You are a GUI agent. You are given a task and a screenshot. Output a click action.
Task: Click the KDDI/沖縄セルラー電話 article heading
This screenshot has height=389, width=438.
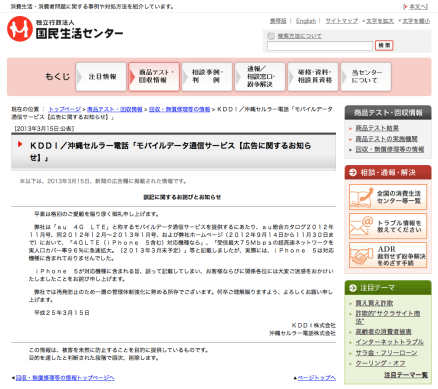pos(170,151)
